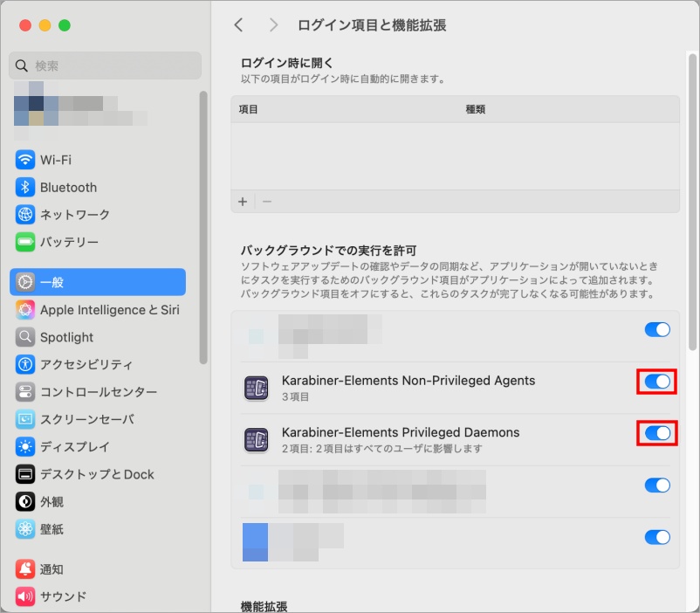Click the Karabiner-Elements Non-Privileged Agents icon
This screenshot has height=613, width=700.
(x=256, y=388)
